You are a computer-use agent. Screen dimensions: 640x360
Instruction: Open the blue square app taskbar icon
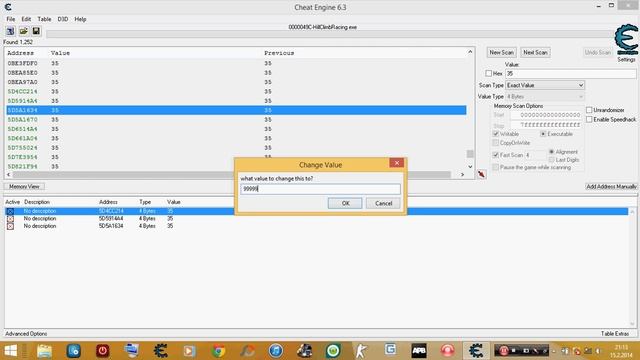click(73, 351)
